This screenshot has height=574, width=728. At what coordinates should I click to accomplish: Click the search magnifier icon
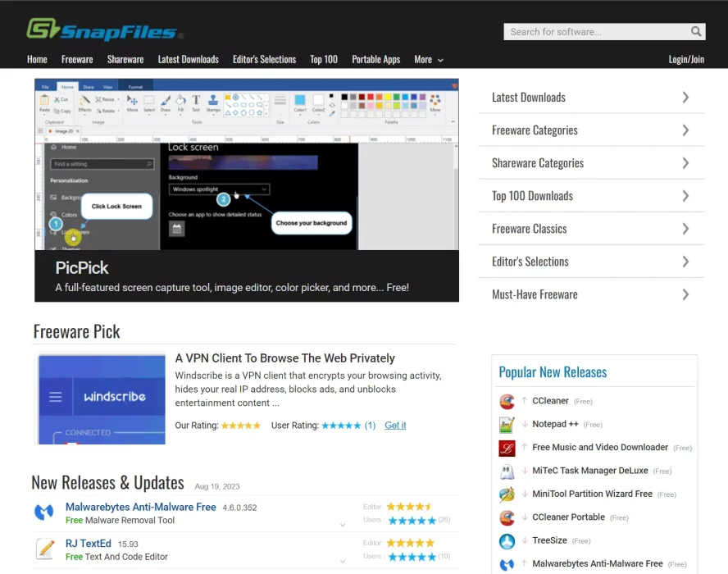coord(695,32)
